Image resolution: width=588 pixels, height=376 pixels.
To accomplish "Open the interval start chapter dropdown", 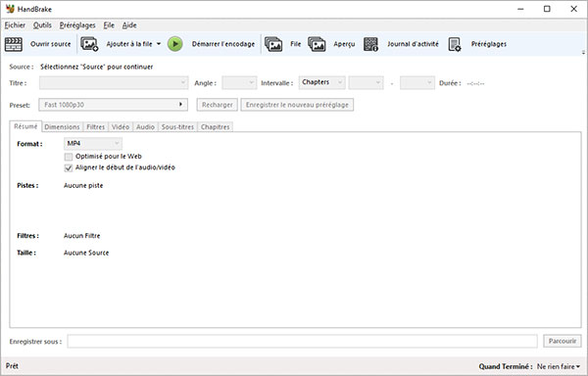I will tap(366, 83).
